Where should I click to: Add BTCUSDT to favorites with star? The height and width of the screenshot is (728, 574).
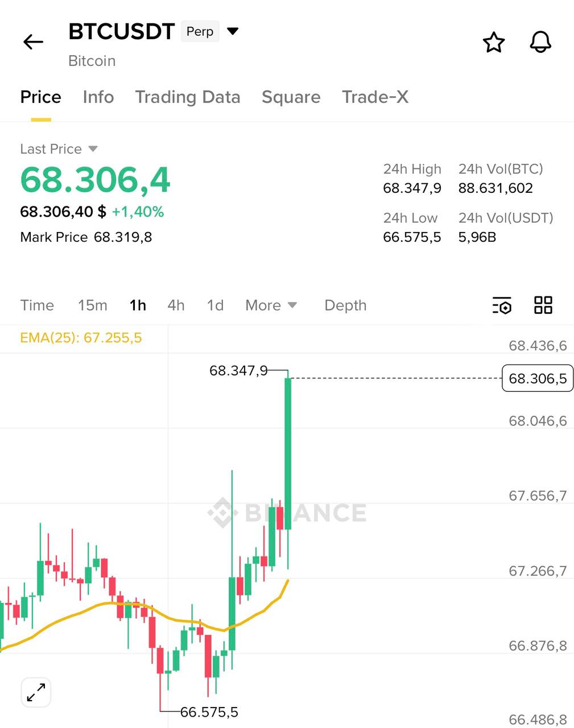[x=493, y=43]
